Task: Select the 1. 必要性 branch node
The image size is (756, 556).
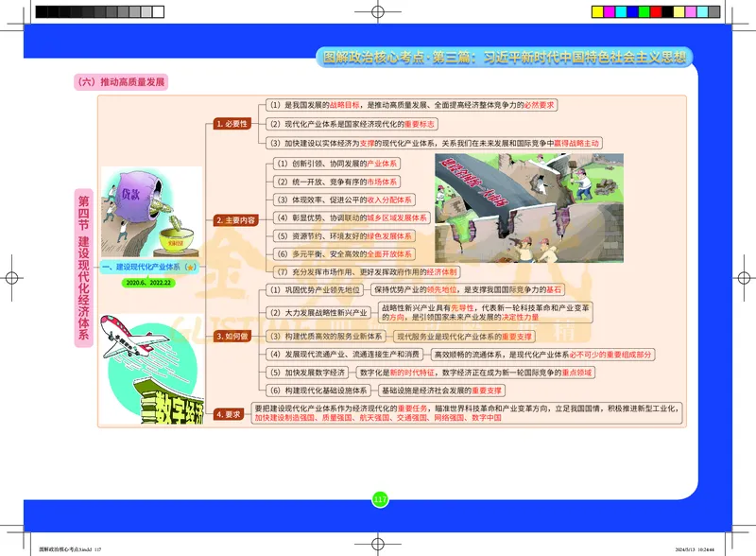Action: point(232,124)
